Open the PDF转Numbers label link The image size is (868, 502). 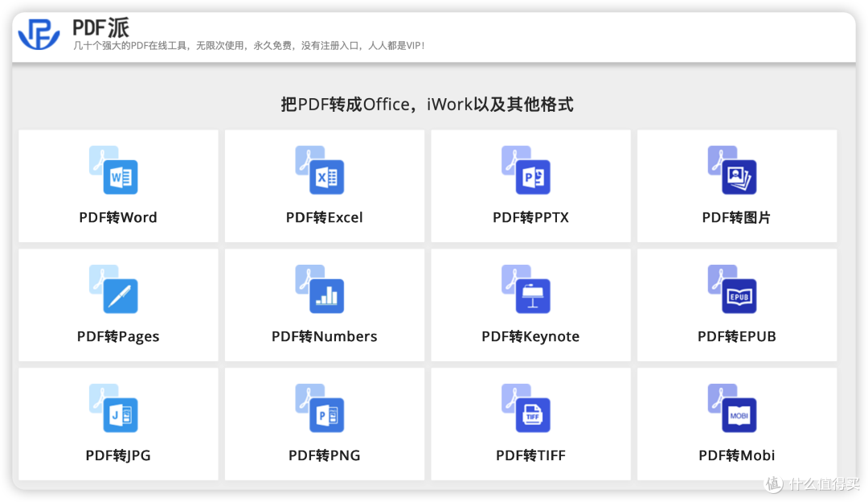325,336
